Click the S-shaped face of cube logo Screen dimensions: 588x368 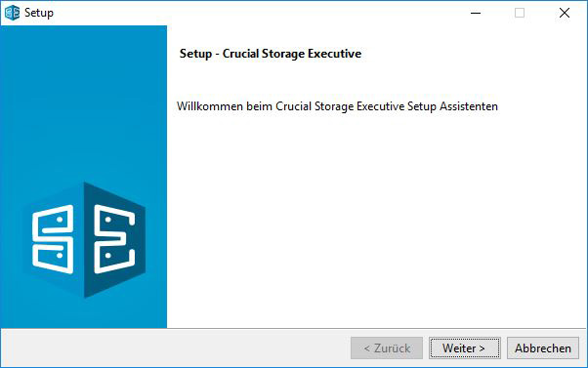[x=53, y=239]
